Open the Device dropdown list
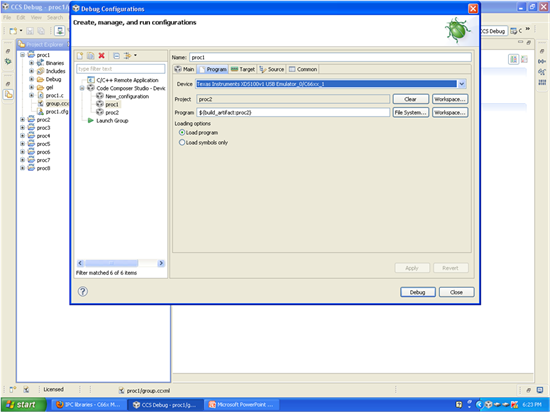Image resolution: width=550 pixels, height=412 pixels. (x=462, y=84)
